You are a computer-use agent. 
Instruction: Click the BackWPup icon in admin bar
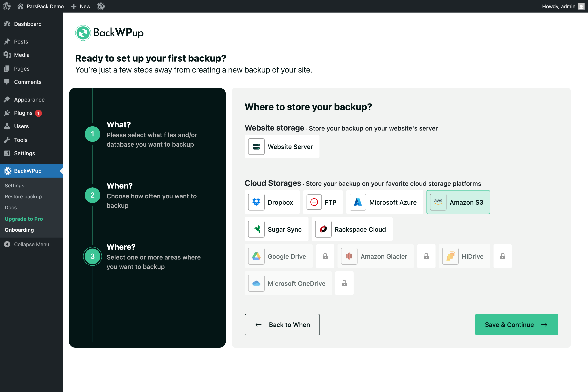[101, 6]
